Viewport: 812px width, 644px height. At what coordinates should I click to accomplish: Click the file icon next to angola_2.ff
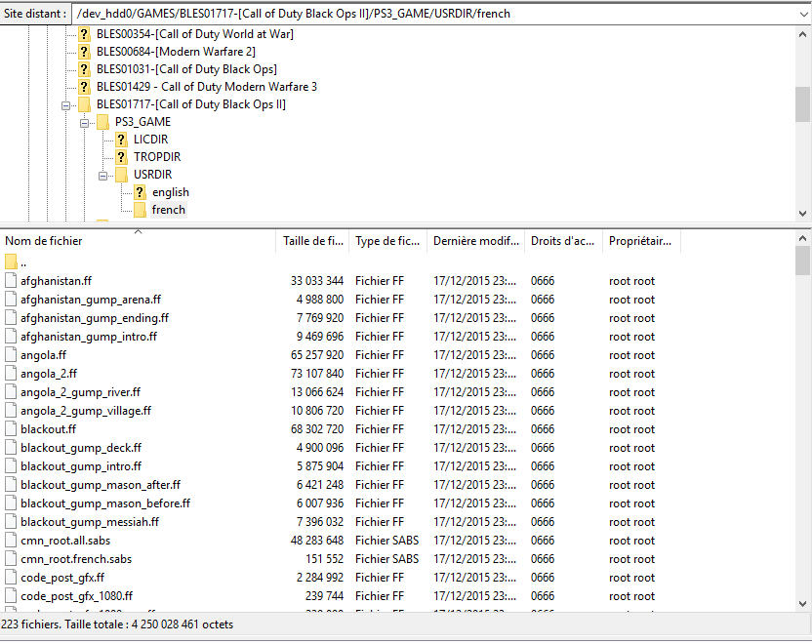coord(11,374)
